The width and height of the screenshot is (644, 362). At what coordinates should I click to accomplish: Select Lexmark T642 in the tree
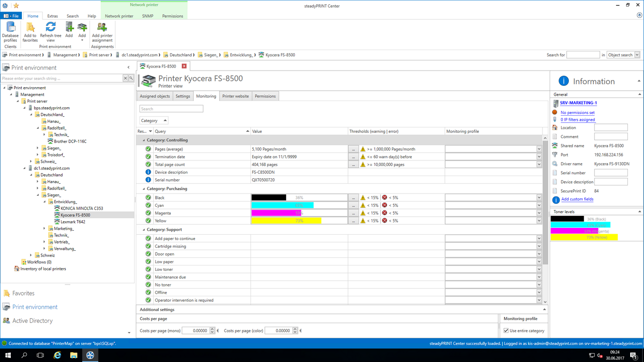coord(73,222)
